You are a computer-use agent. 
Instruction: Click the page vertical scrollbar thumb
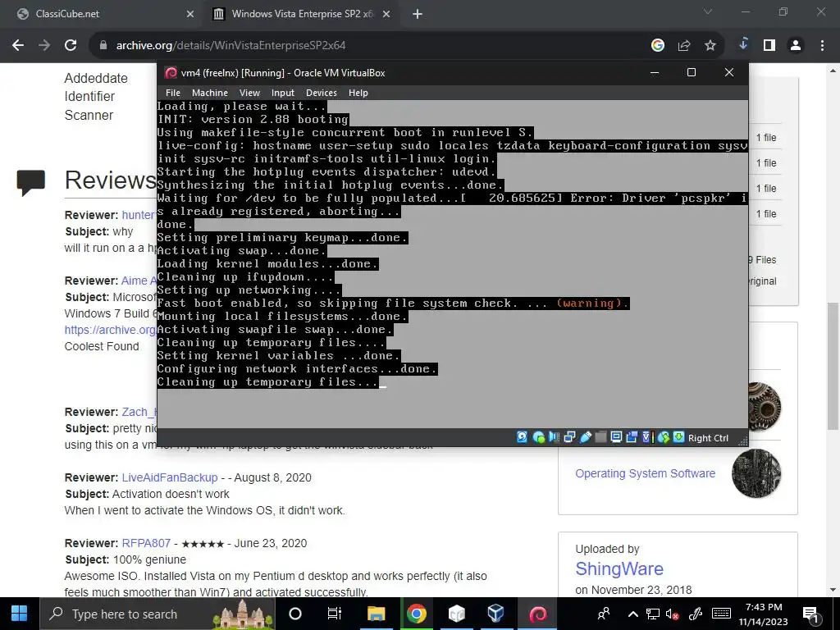833,365
